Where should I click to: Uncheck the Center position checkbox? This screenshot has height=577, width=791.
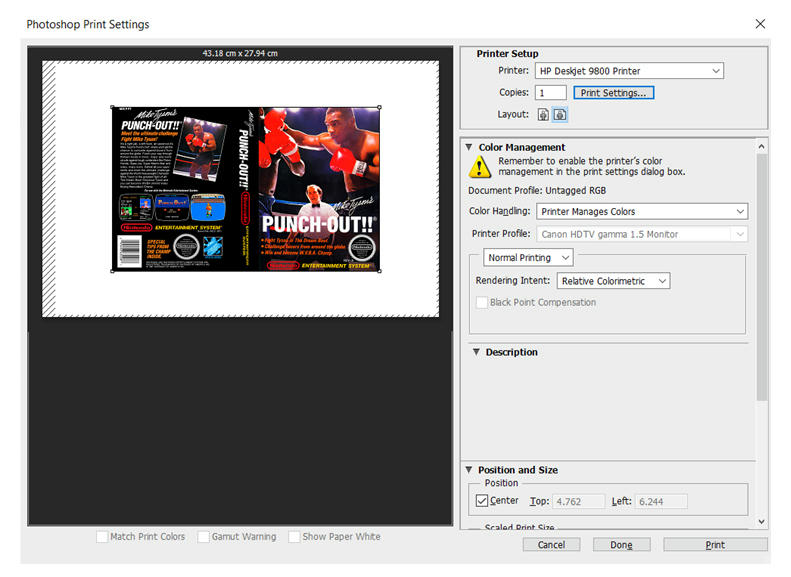(482, 501)
